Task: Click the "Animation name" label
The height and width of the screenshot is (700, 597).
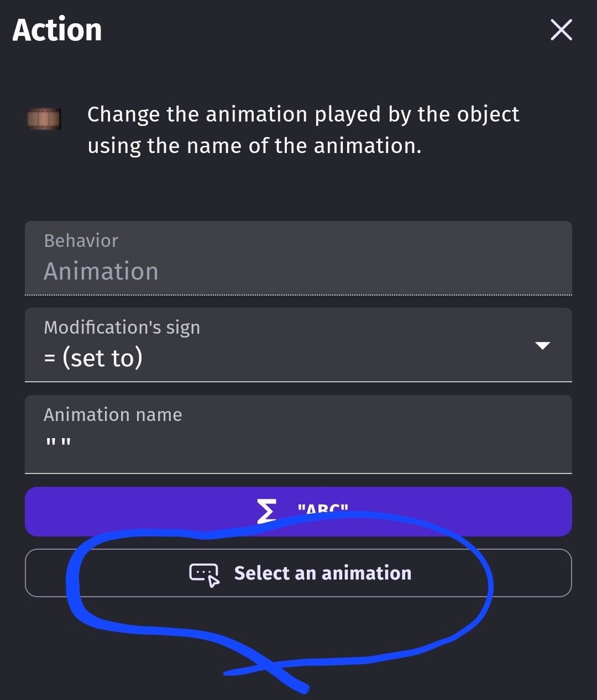Action: pyautogui.click(x=113, y=415)
